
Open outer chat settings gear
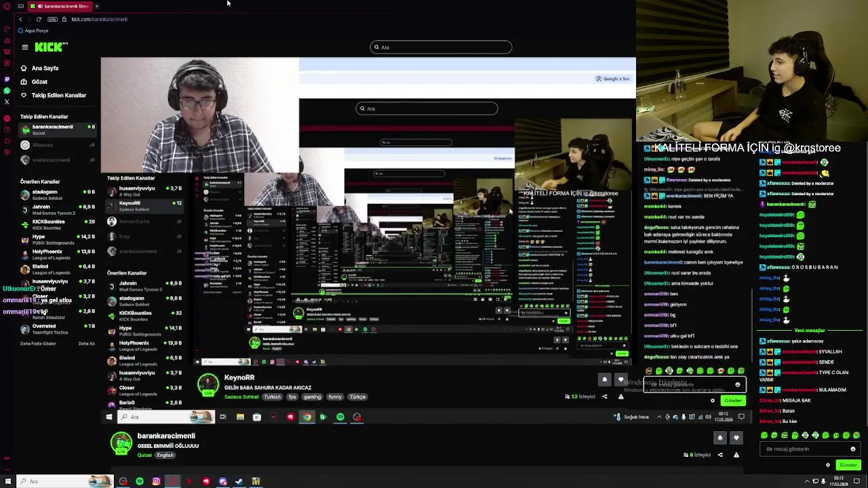[828, 465]
